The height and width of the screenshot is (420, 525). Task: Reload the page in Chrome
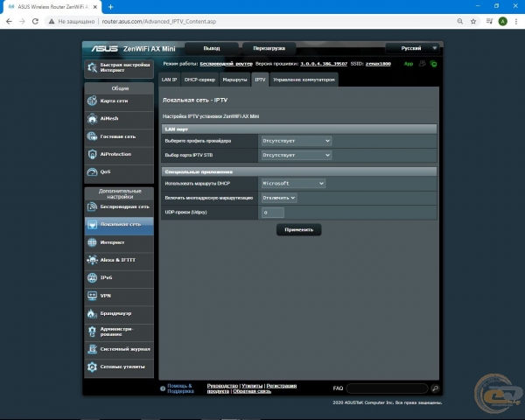[35, 21]
